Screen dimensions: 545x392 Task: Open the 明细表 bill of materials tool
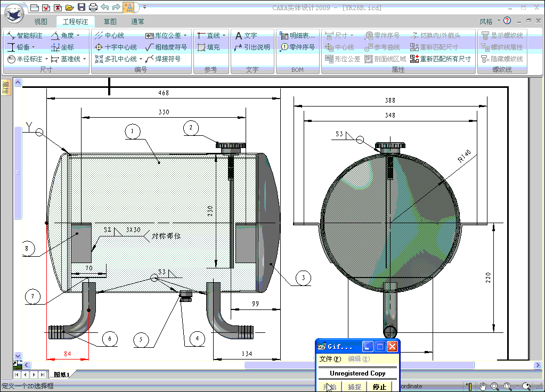click(297, 36)
